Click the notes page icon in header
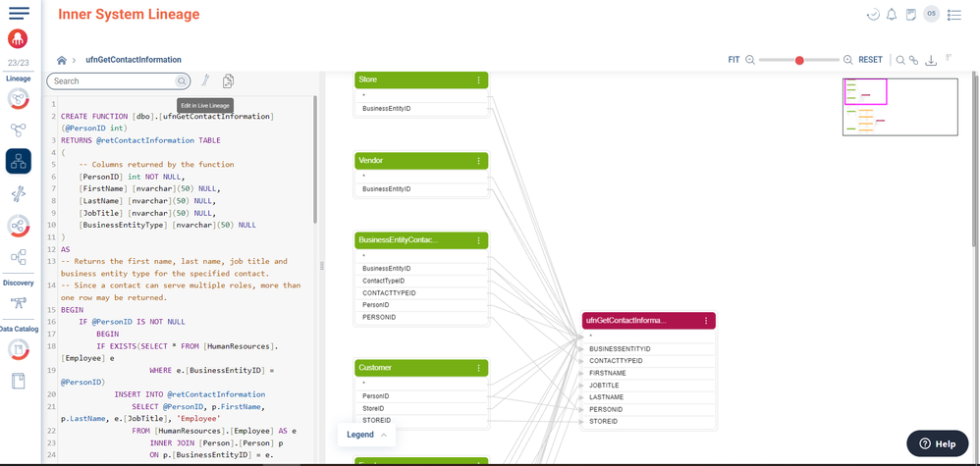Image resolution: width=980 pixels, height=466 pixels. click(x=911, y=15)
